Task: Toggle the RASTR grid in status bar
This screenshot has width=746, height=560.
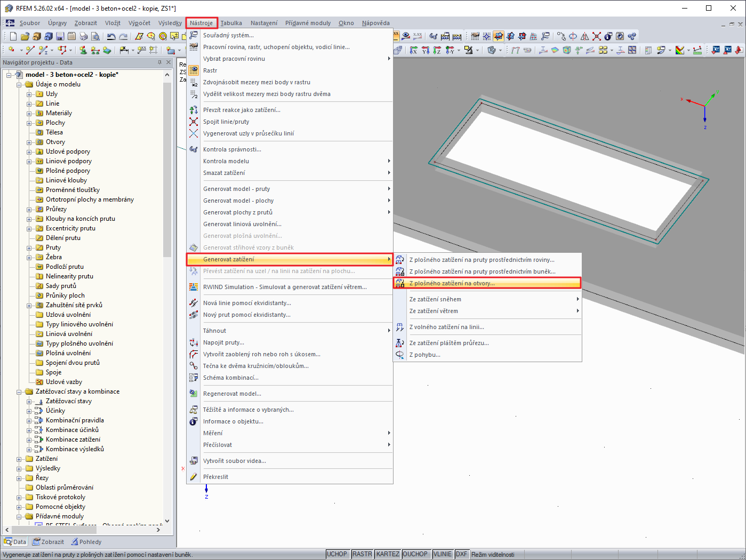Action: [x=363, y=555]
